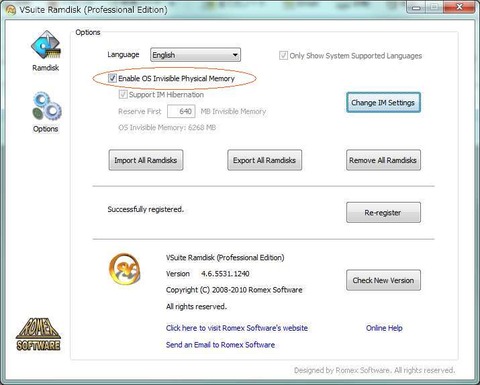480x385 pixels.
Task: Open the Ramdisk section icon
Action: coord(46,45)
